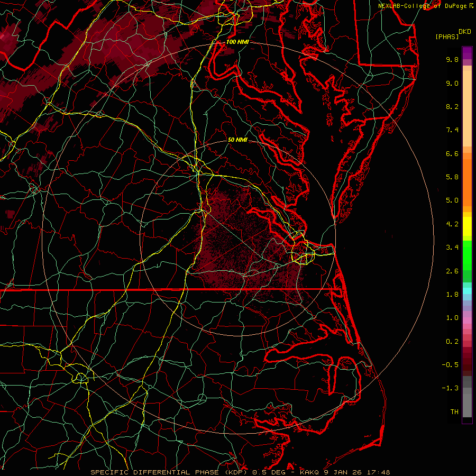This screenshot has height=476, width=476.
Task: Click the 9.0 value on the scale
Action: 452,83
